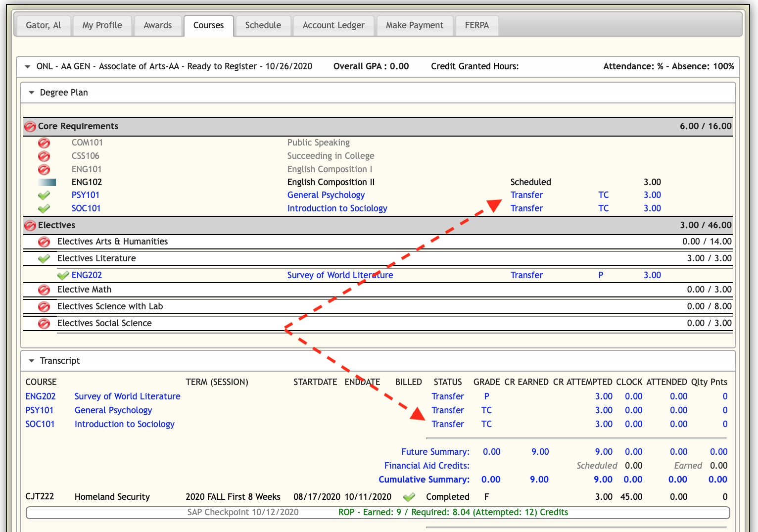Screen dimensions: 758x532
Task: Click the scheduled progress bar beside ENG102
Action: click(47, 183)
